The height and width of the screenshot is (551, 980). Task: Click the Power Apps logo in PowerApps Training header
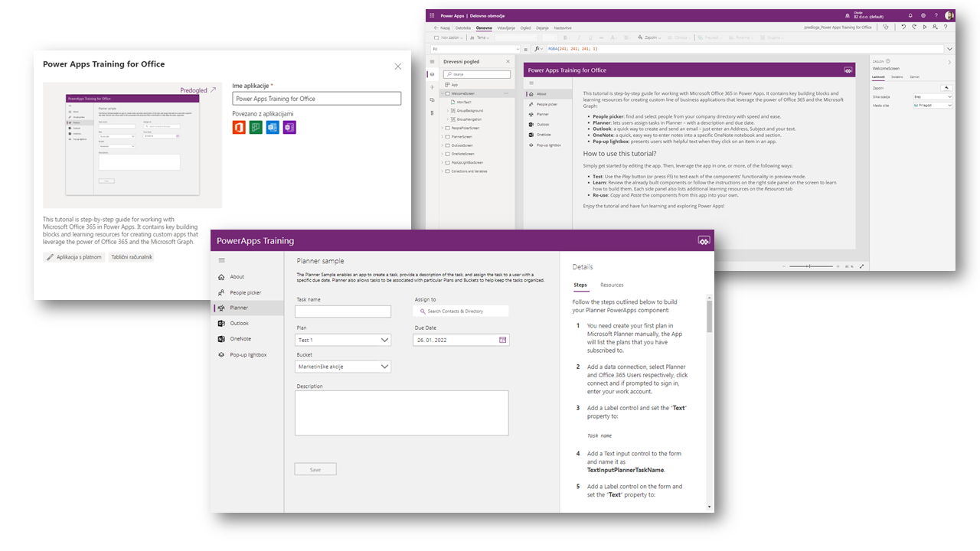pyautogui.click(x=704, y=241)
